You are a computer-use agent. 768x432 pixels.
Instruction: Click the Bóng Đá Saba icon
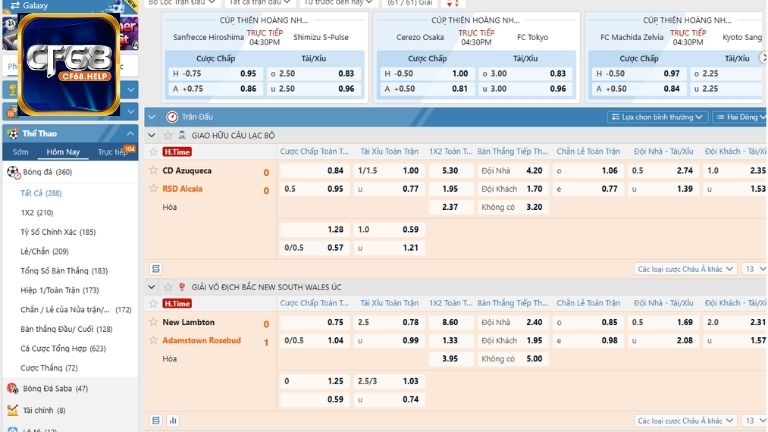[x=12, y=388]
